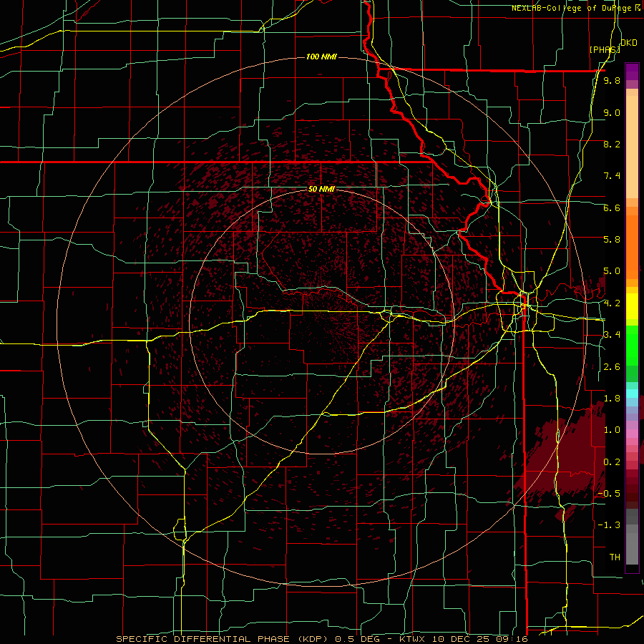Click the 4.2 color scale label

[612, 303]
